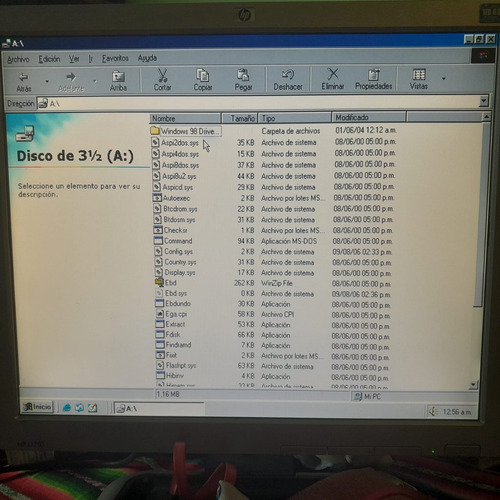Click the Copiar toolbar icon
The height and width of the screenshot is (500, 500).
(203, 75)
